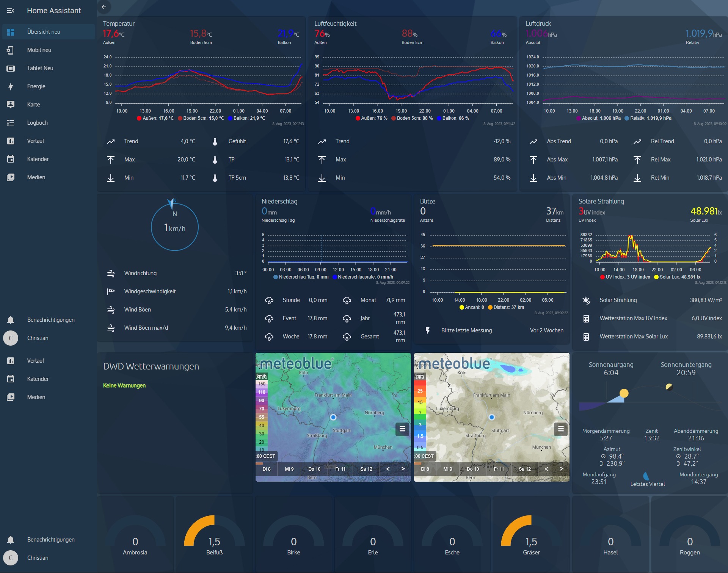Step precipitation map back with previous arrow
The image size is (728, 573).
[x=546, y=469]
